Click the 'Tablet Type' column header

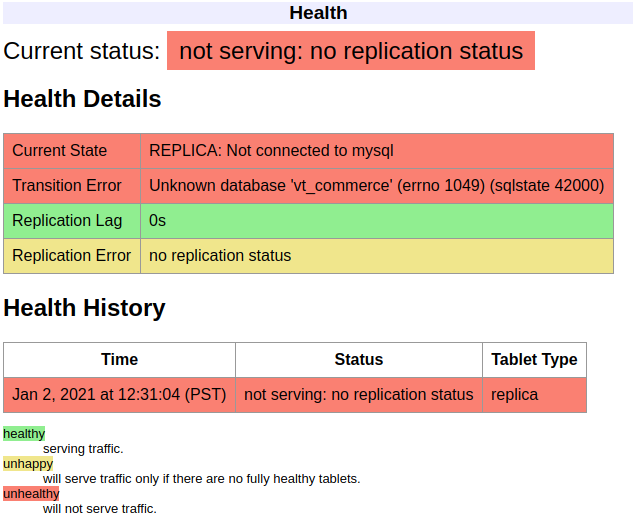pos(534,359)
